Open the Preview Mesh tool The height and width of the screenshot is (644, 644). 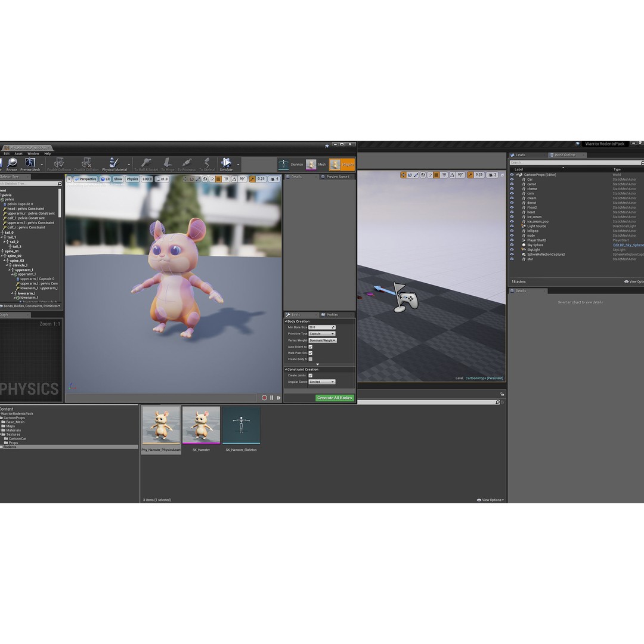pyautogui.click(x=30, y=165)
